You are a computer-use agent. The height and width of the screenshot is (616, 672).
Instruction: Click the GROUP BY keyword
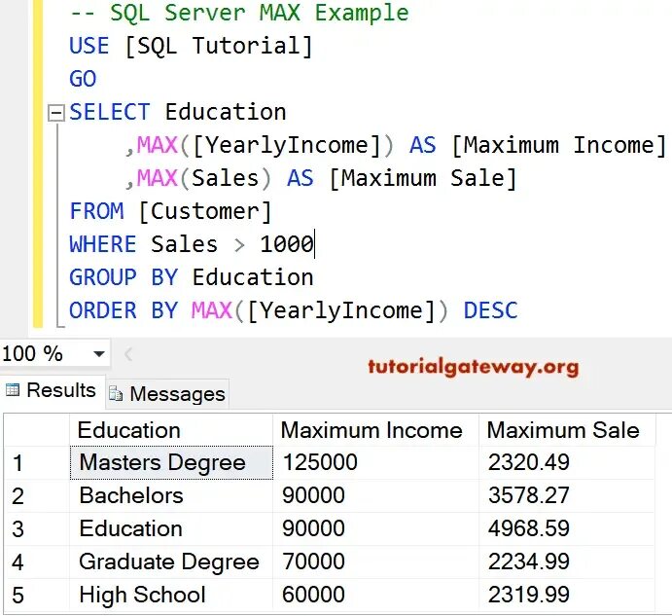pos(124,277)
